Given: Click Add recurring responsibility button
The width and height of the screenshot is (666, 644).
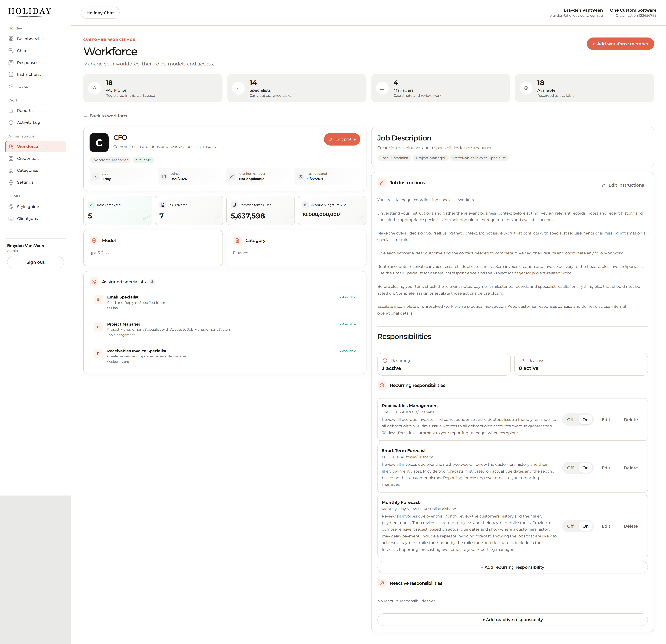Looking at the screenshot, I should coord(512,567).
